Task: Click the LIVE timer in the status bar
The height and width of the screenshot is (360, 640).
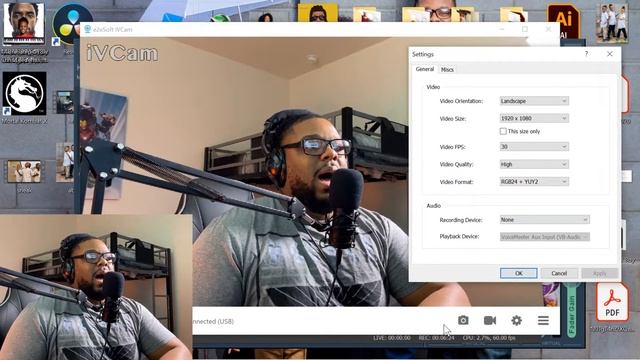Action: pos(392,338)
